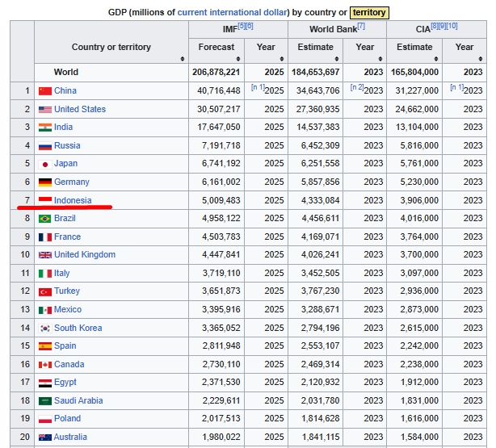Follow CIA citation reference [10]
The image size is (496, 448).
(452, 26)
